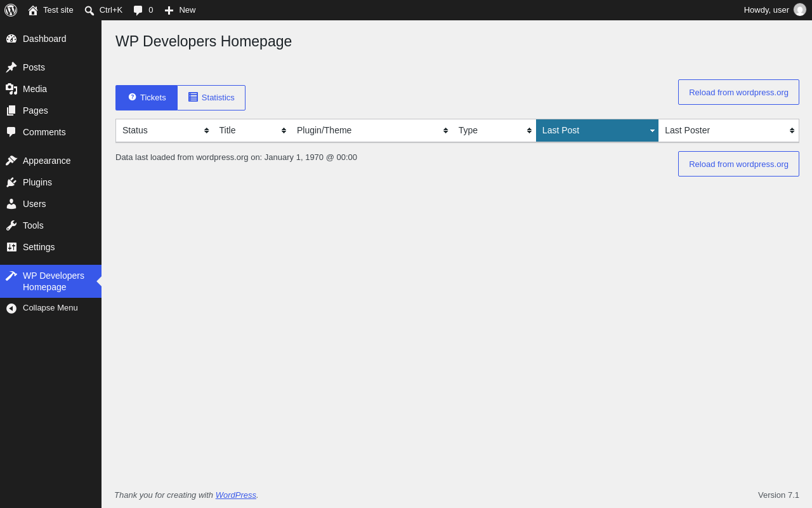This screenshot has height=508, width=812.
Task: Click the Settings sliders icon
Action: [x=11, y=247]
